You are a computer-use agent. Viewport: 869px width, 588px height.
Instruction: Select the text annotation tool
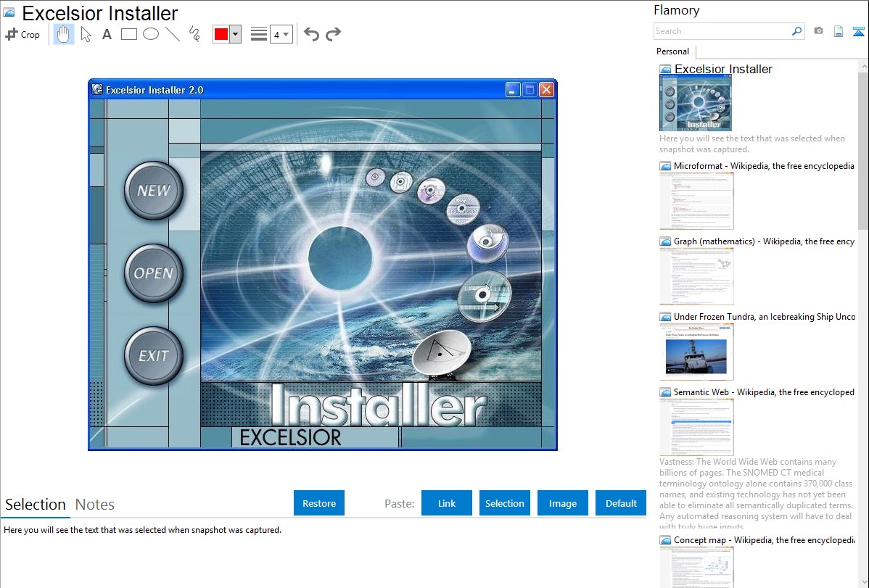click(x=107, y=34)
